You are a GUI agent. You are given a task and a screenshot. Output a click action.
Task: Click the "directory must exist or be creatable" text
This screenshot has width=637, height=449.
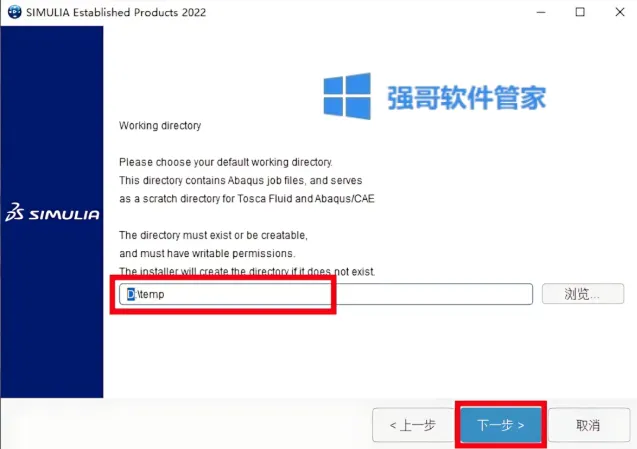tap(213, 235)
